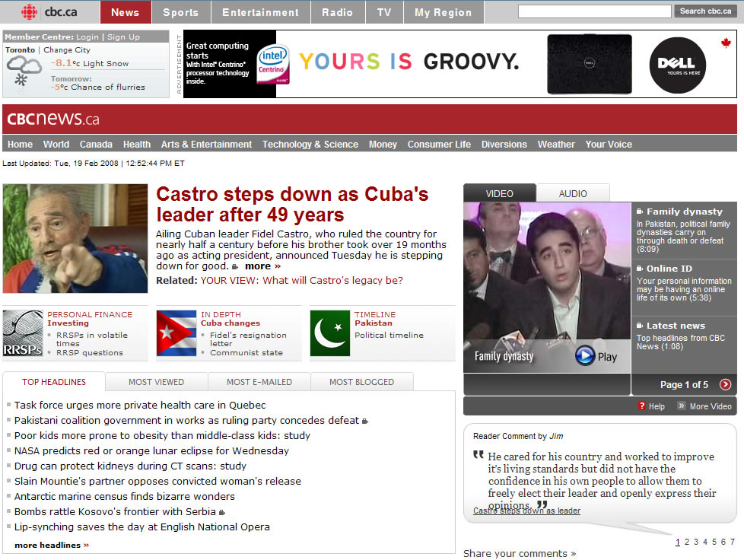Click the RRSPs personal finance thumbnail
Image resolution: width=744 pixels, height=560 pixels.
23,333
